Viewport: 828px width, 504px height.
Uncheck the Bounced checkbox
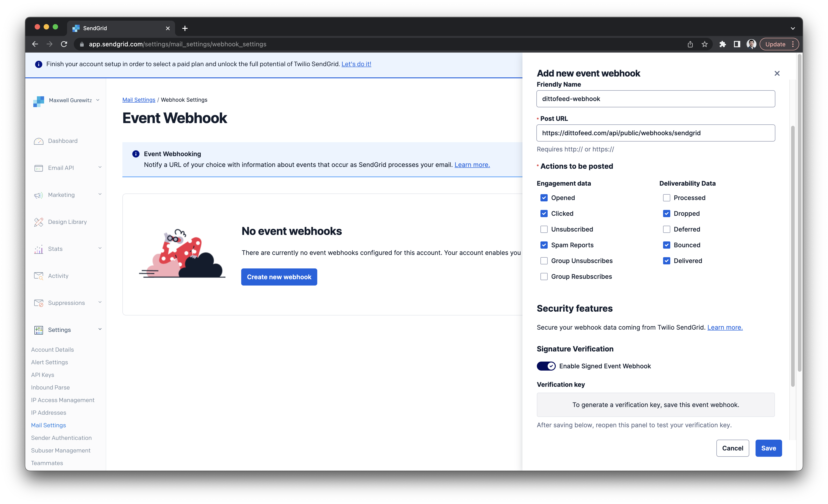click(x=667, y=245)
